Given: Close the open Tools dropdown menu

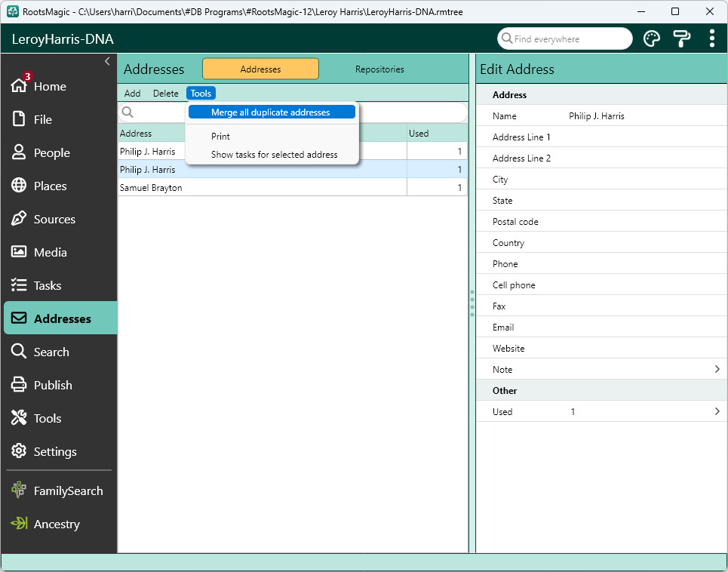Looking at the screenshot, I should [201, 94].
